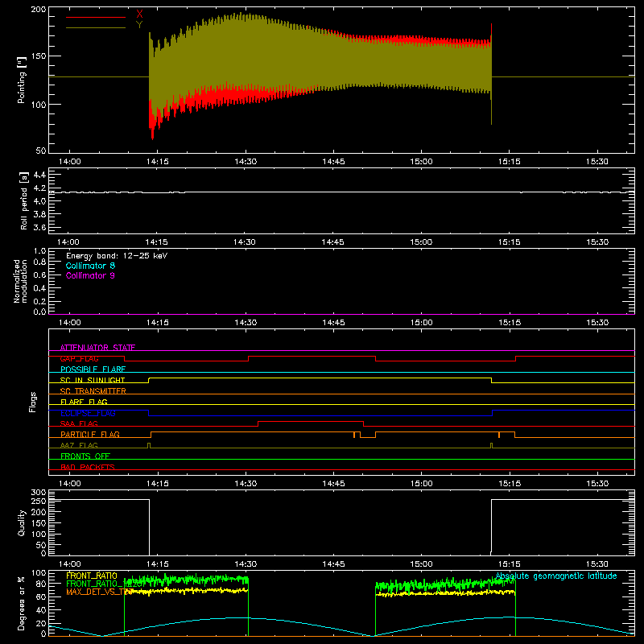Click the '0.4' Normalized modulation tick
The image size is (644, 644).
click(x=39, y=288)
